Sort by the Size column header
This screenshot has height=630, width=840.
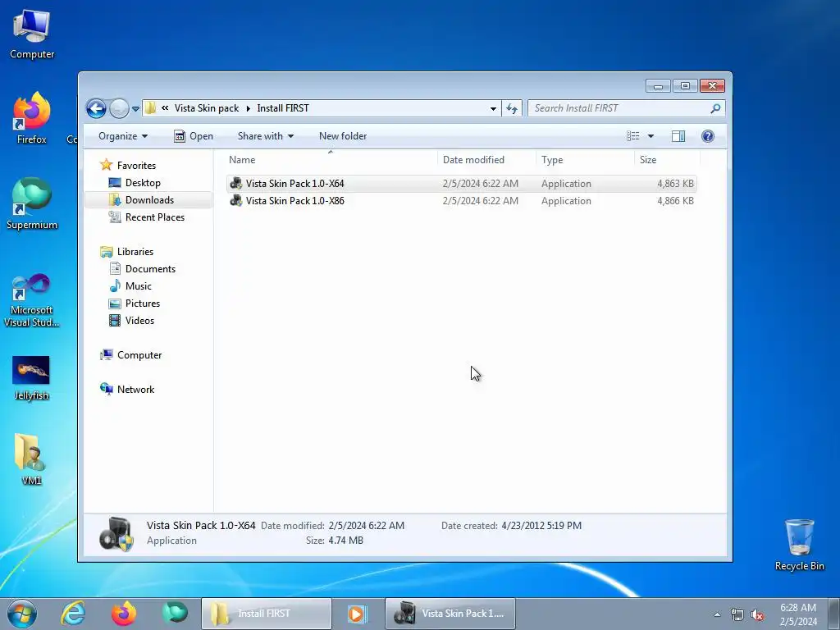[667, 160]
